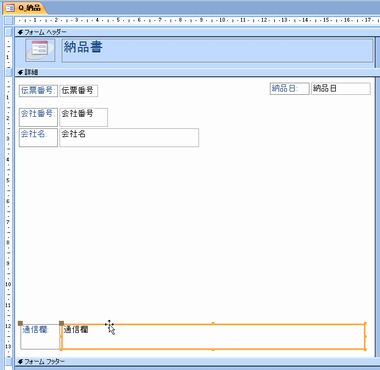Image resolution: width=380 pixels, height=370 pixels.
Task: Select the 伝票番号 label control
Action: tap(38, 91)
